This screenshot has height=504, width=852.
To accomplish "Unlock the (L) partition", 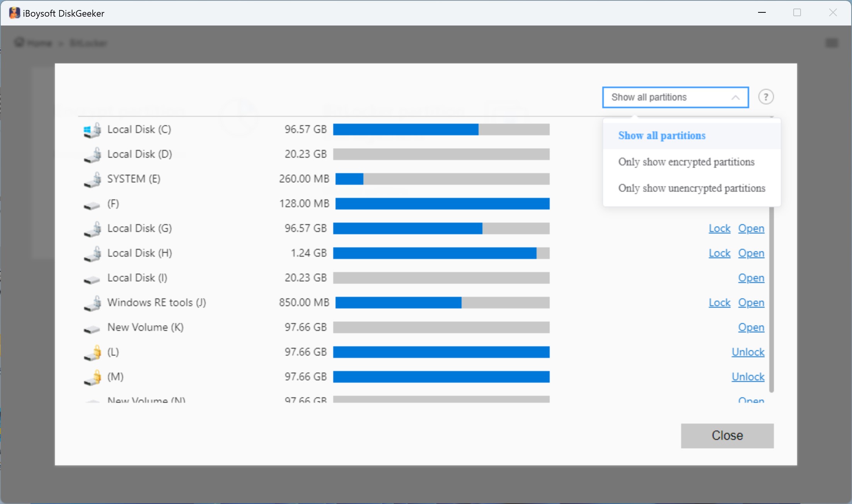I will pyautogui.click(x=747, y=352).
